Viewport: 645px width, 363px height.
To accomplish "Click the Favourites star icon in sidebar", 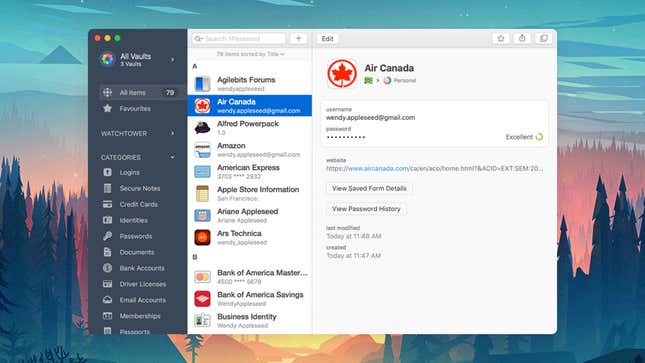I will [x=107, y=109].
